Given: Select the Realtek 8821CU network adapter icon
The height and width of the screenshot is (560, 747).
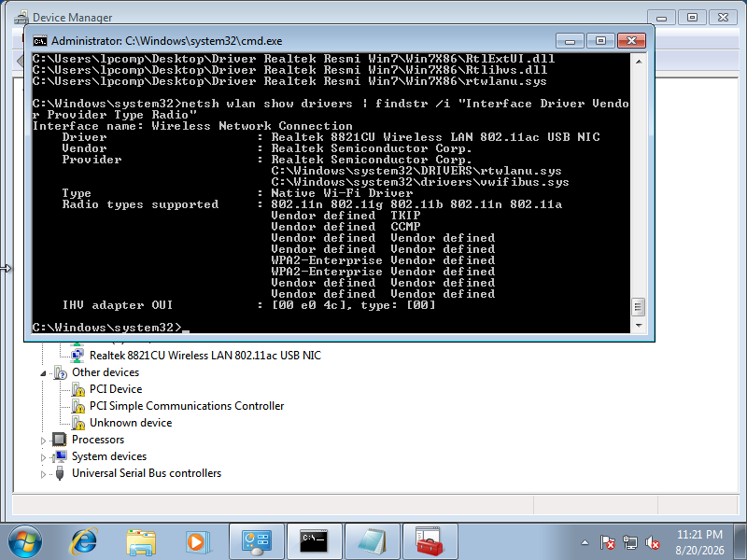Looking at the screenshot, I should (x=77, y=356).
